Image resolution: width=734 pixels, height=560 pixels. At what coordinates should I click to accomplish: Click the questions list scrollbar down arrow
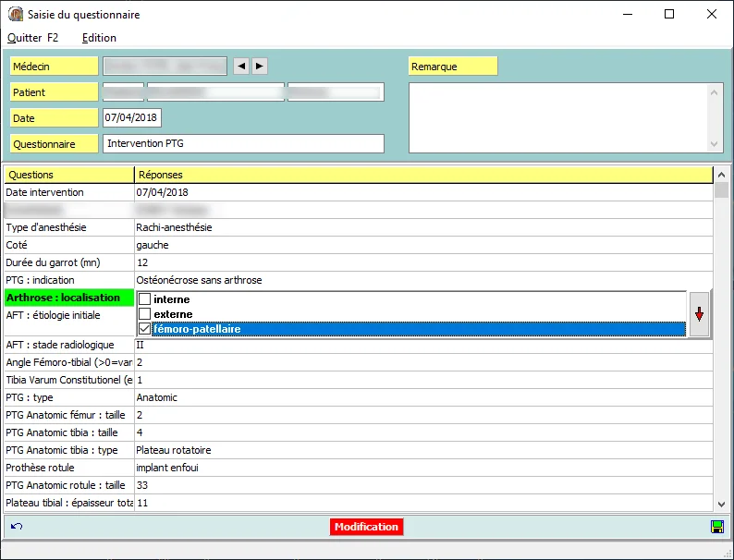721,505
